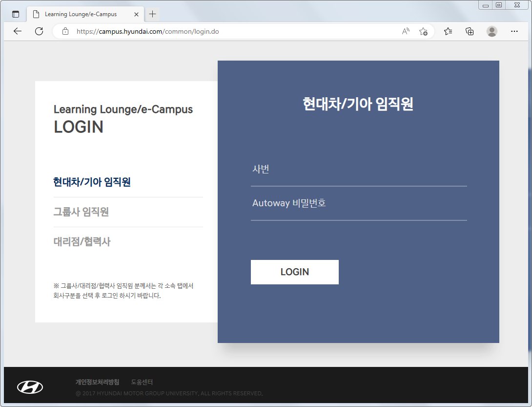Minimize the browser window
Viewport: 532px width, 407px height.
point(486,5)
